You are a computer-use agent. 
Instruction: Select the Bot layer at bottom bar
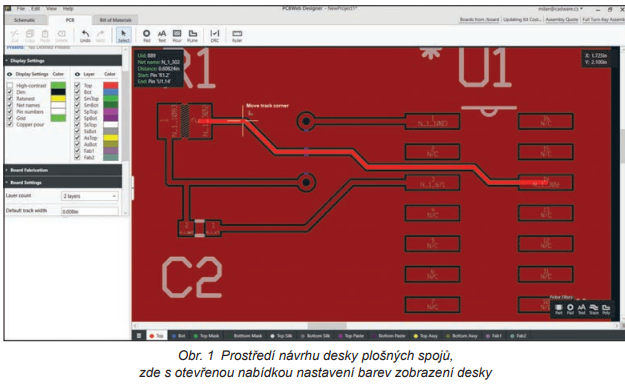click(x=178, y=336)
